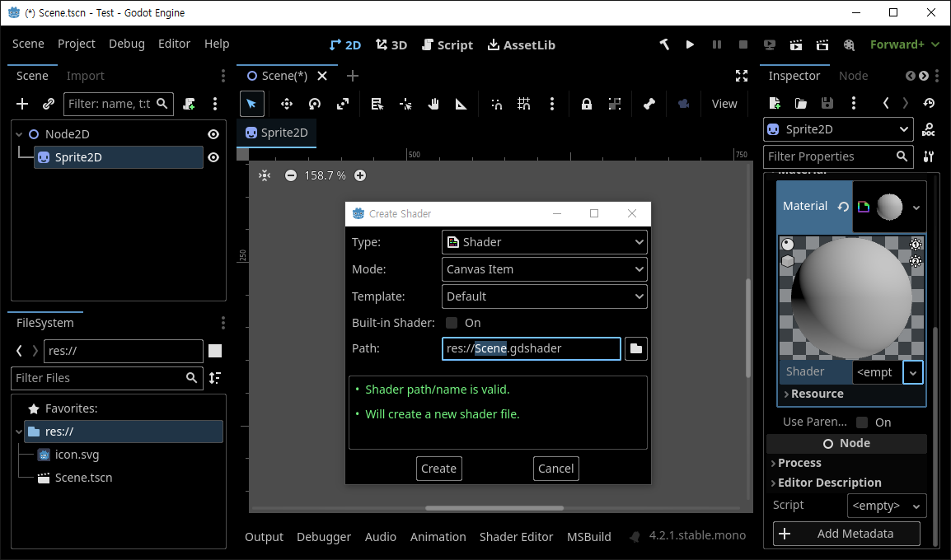Activate the Ruler Mode tool
The width and height of the screenshot is (951, 560).
pos(461,104)
